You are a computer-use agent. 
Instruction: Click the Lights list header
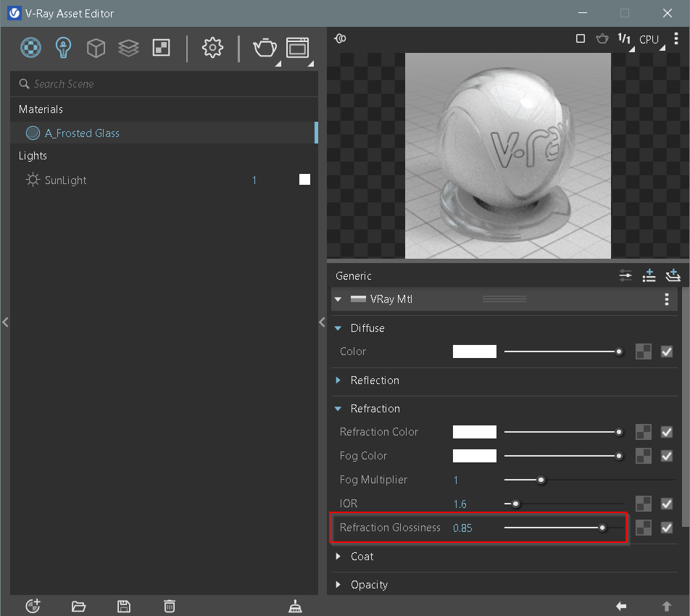coord(33,156)
